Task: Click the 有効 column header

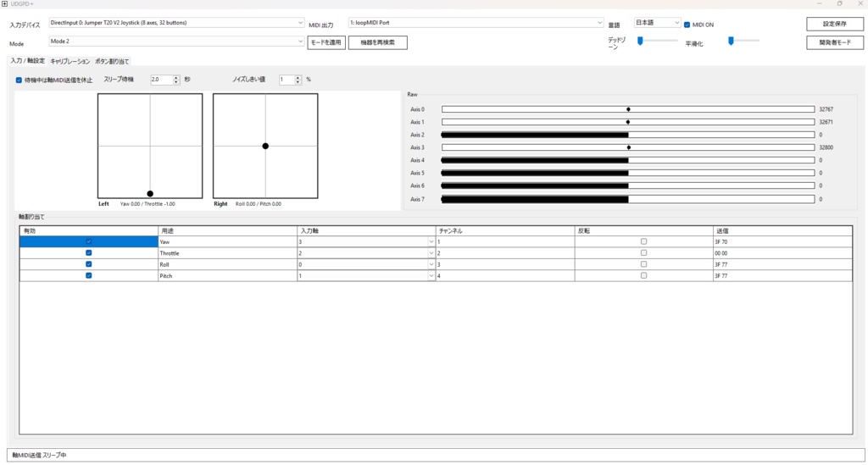Action: click(x=88, y=230)
